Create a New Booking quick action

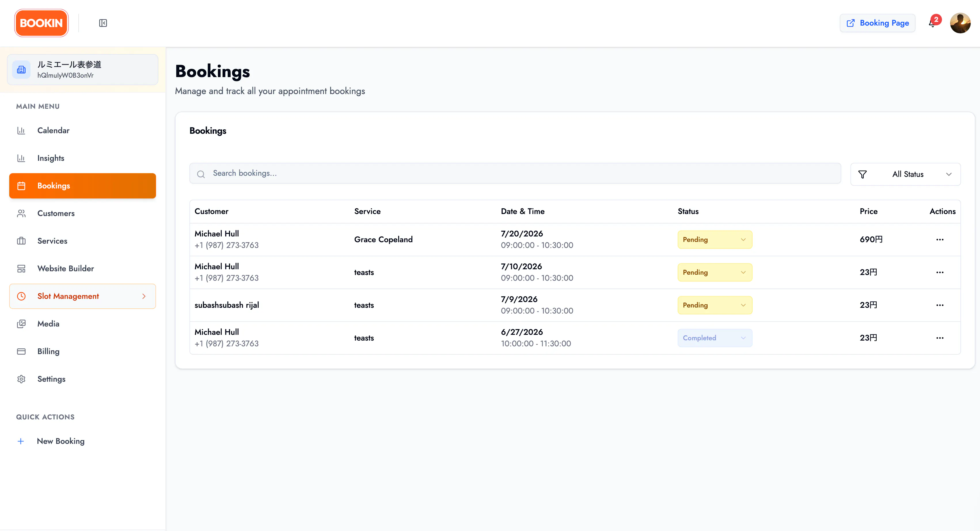83,441
